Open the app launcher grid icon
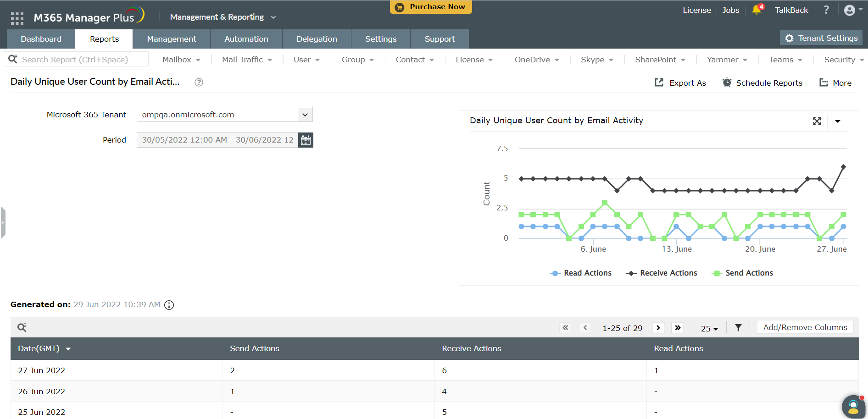Viewport: 868px width, 419px height. pos(17,18)
